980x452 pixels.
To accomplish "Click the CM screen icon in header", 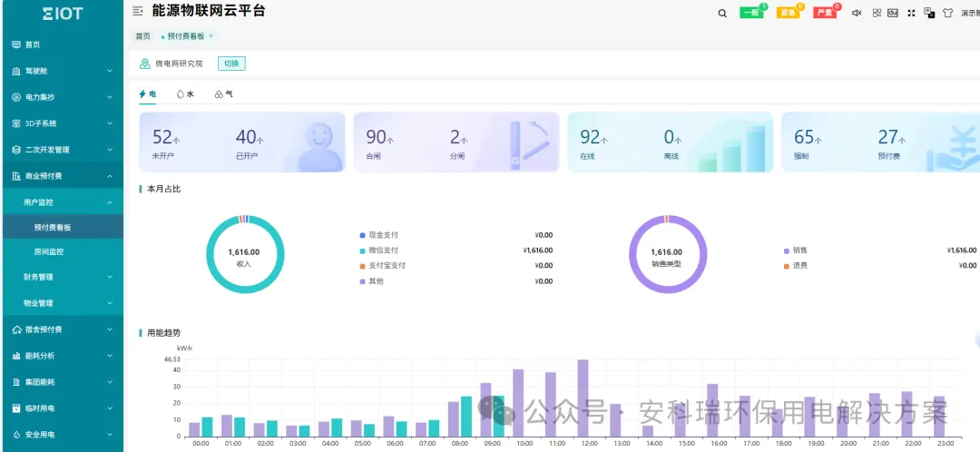I will [x=893, y=13].
